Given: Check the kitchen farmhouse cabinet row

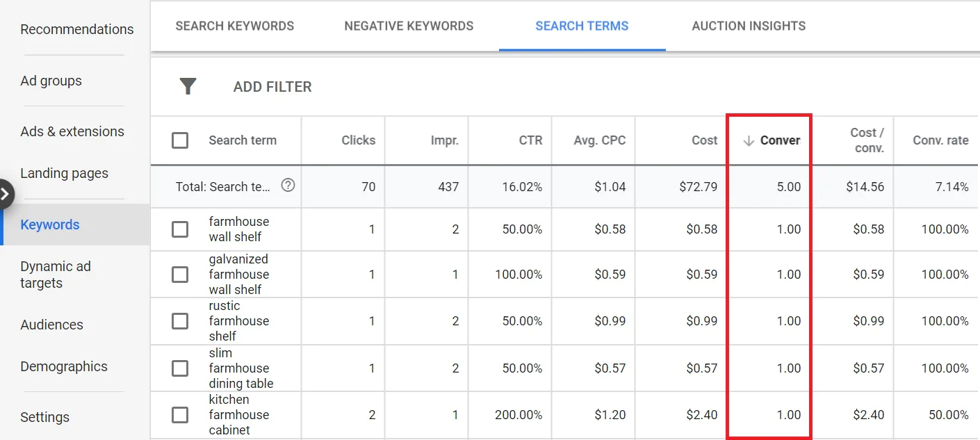Looking at the screenshot, I should [180, 414].
